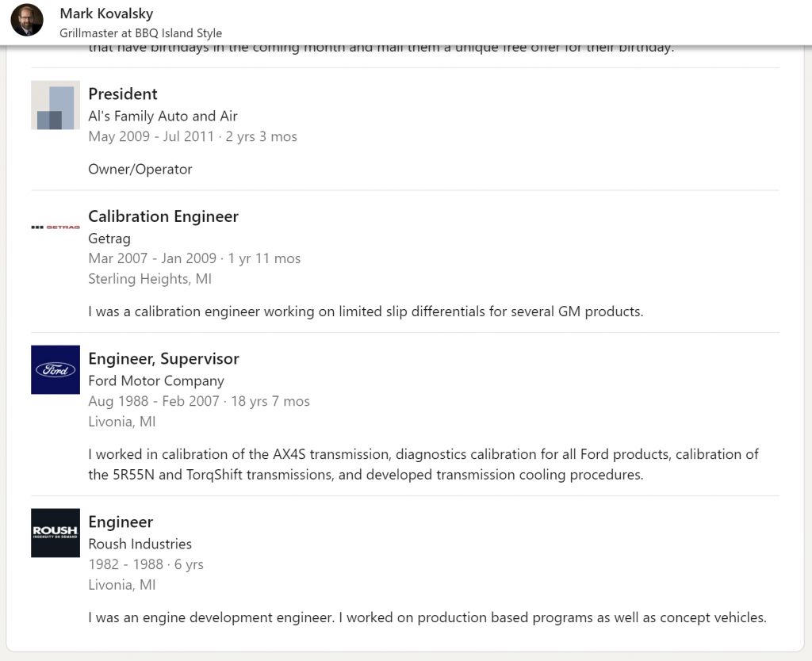
Task: Click the Engineer title at Roush
Action: click(121, 522)
